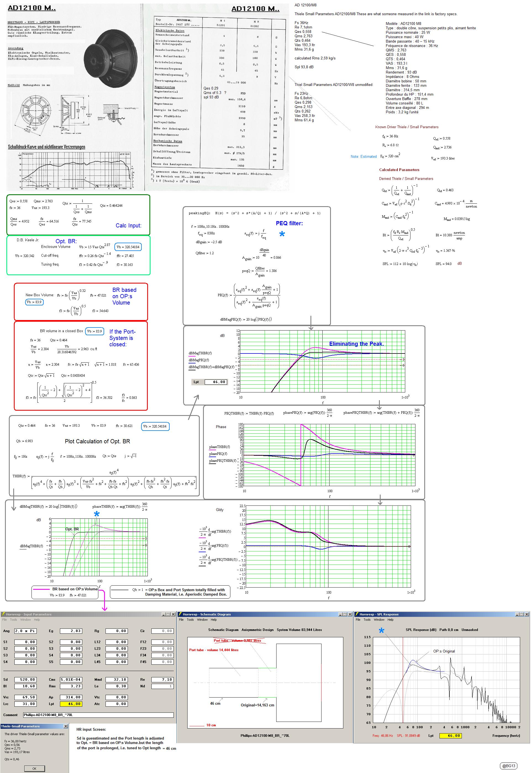
Task: Open Tools menu in Schematic Diagram window
Action: point(190,620)
